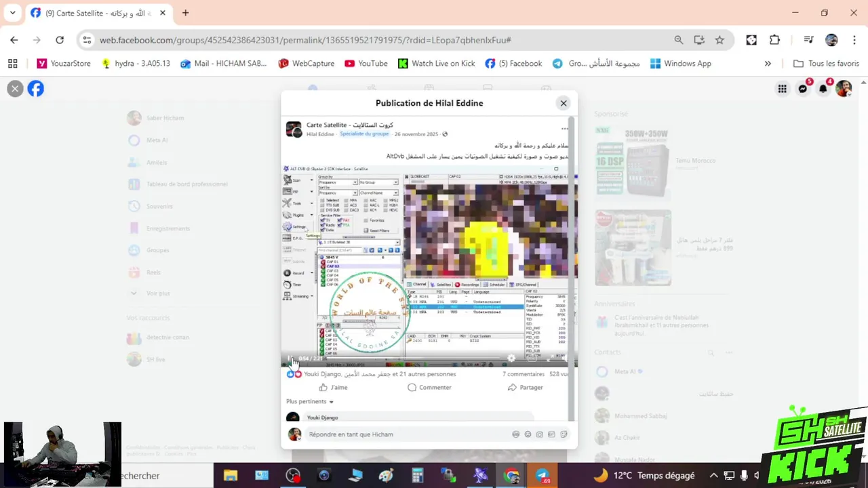Open the video settings gear
868x488 pixels.
(x=511, y=359)
